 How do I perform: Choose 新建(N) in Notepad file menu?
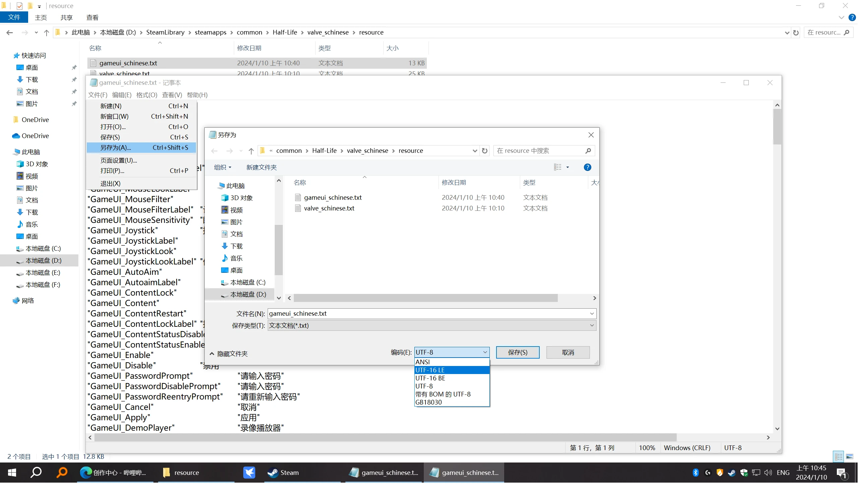[141, 106]
